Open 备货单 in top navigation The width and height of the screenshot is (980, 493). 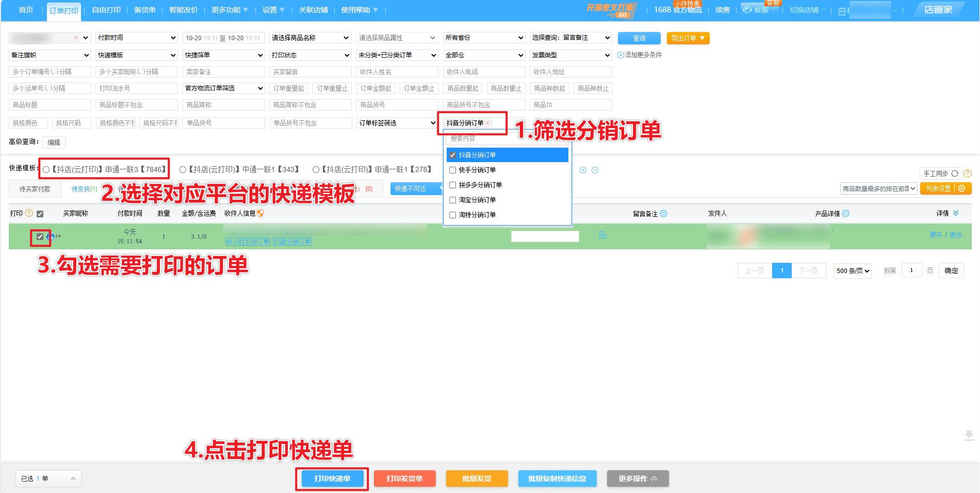[145, 10]
